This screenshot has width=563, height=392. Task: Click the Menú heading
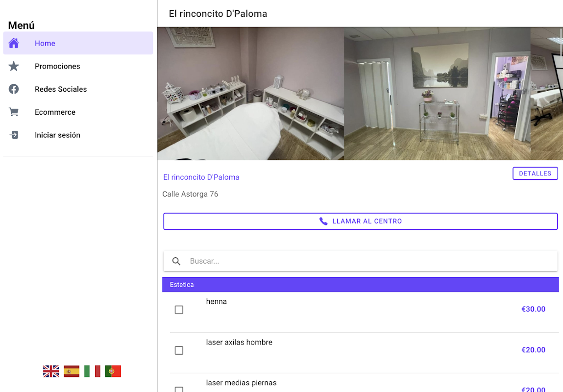(21, 25)
